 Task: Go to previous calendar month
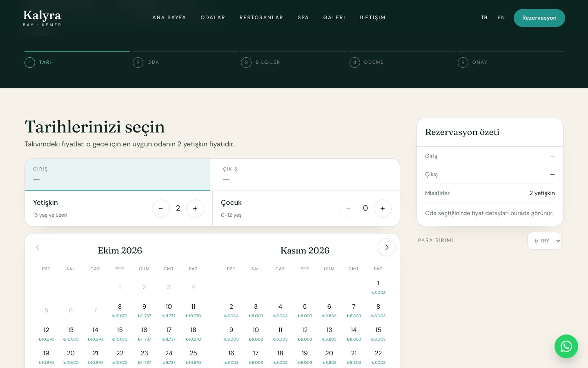pyautogui.click(x=38, y=247)
